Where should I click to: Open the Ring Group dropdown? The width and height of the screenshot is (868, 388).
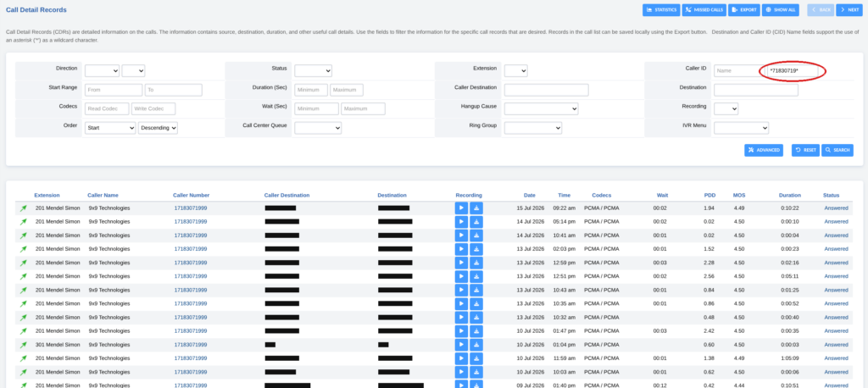click(533, 127)
